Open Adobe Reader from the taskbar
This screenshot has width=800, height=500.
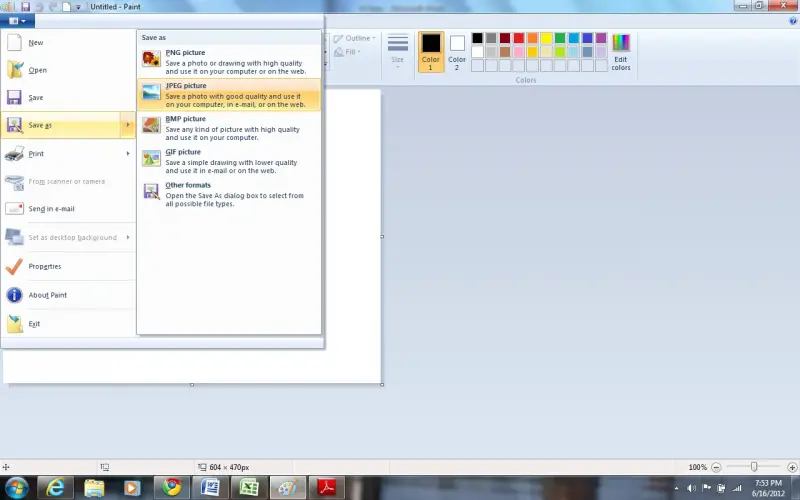click(327, 488)
